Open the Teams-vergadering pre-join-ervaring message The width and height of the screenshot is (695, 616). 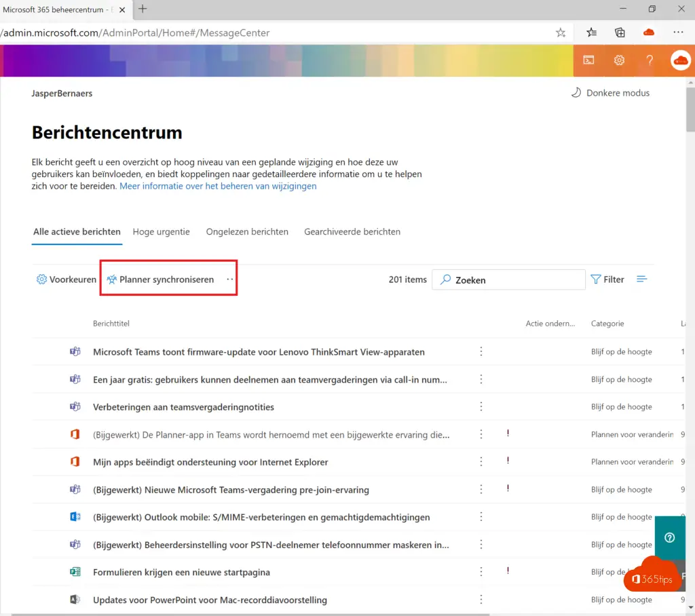click(231, 490)
